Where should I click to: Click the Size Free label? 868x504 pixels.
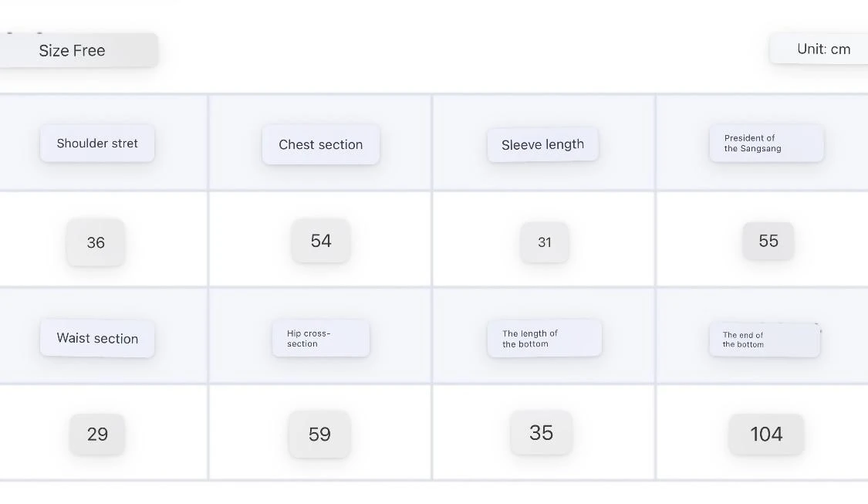click(73, 51)
